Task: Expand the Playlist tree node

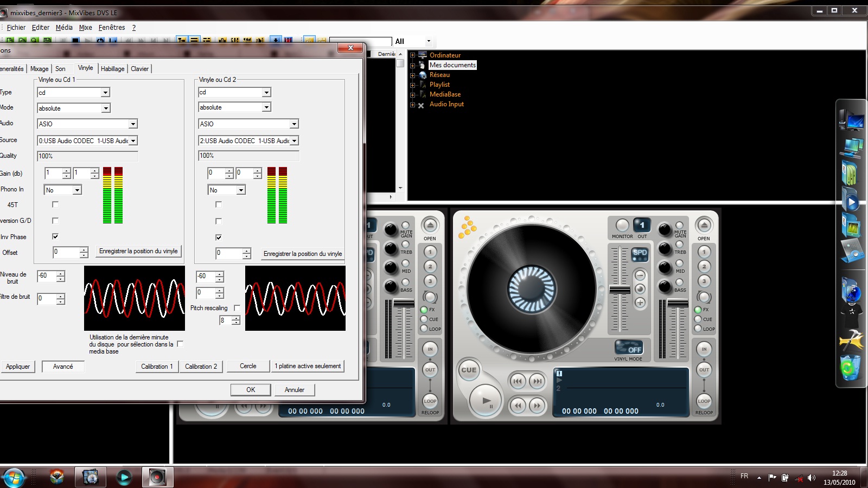Action: 412,85
